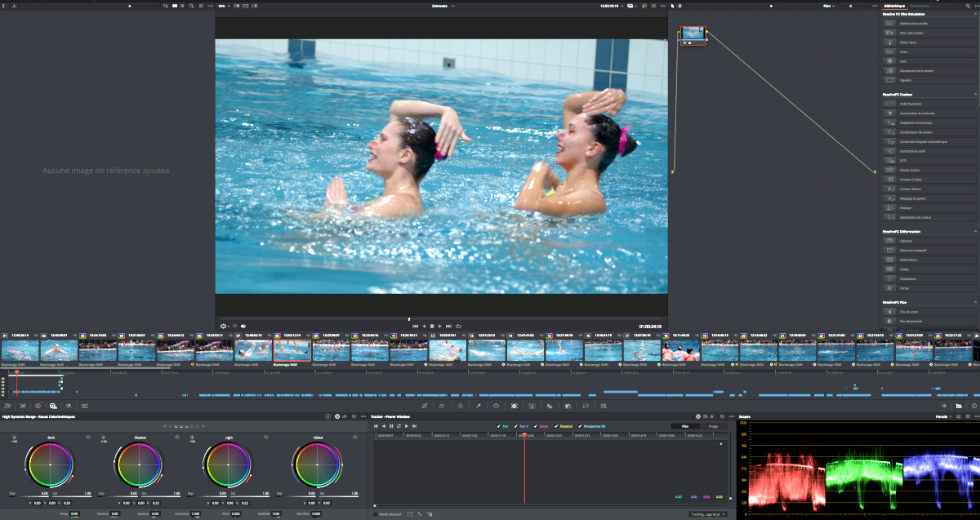Switch tracker to the Image tab
980x520 pixels.
click(x=712, y=426)
